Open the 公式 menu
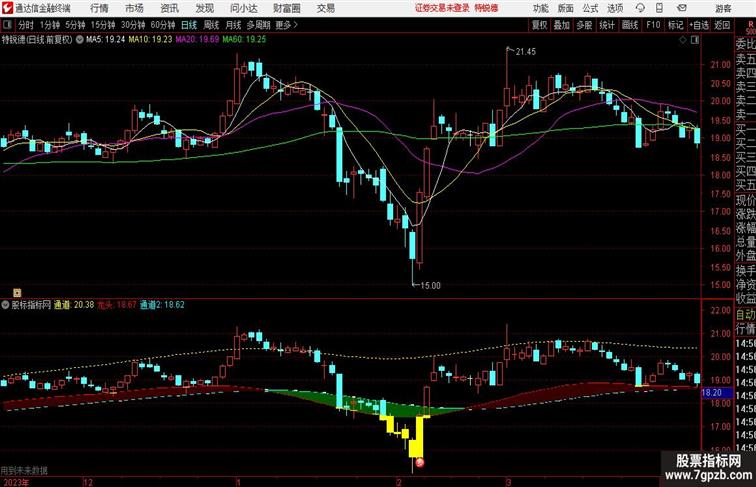The width and height of the screenshot is (756, 487). click(x=590, y=8)
